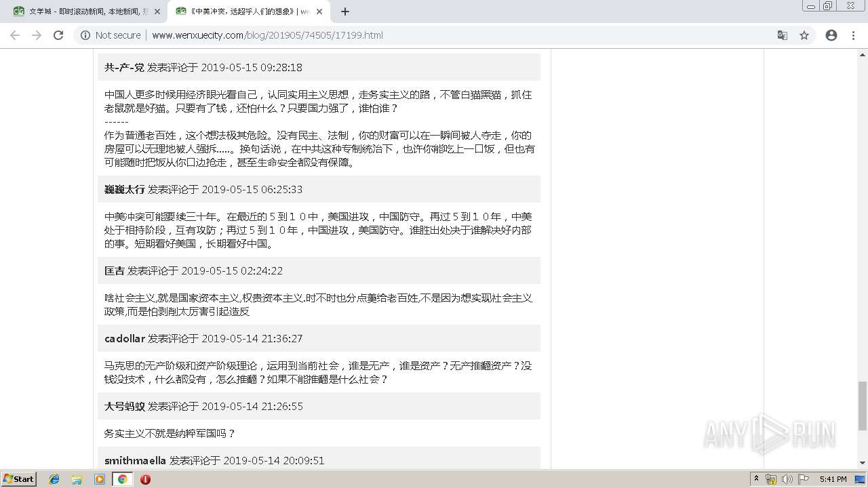This screenshot has height=488, width=868.
Task: Close the 文学城 news tab
Action: [x=157, y=12]
